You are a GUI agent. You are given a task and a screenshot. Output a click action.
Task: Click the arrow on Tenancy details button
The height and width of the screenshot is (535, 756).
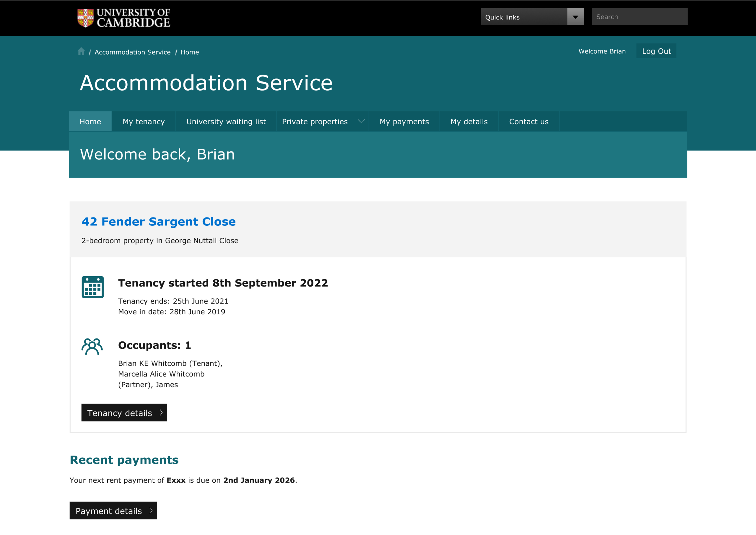pos(161,412)
